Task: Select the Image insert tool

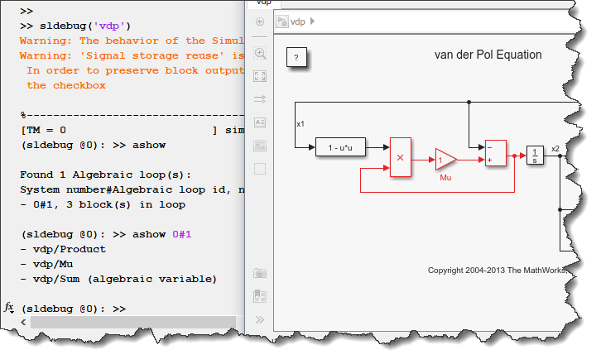Action: coord(260,146)
